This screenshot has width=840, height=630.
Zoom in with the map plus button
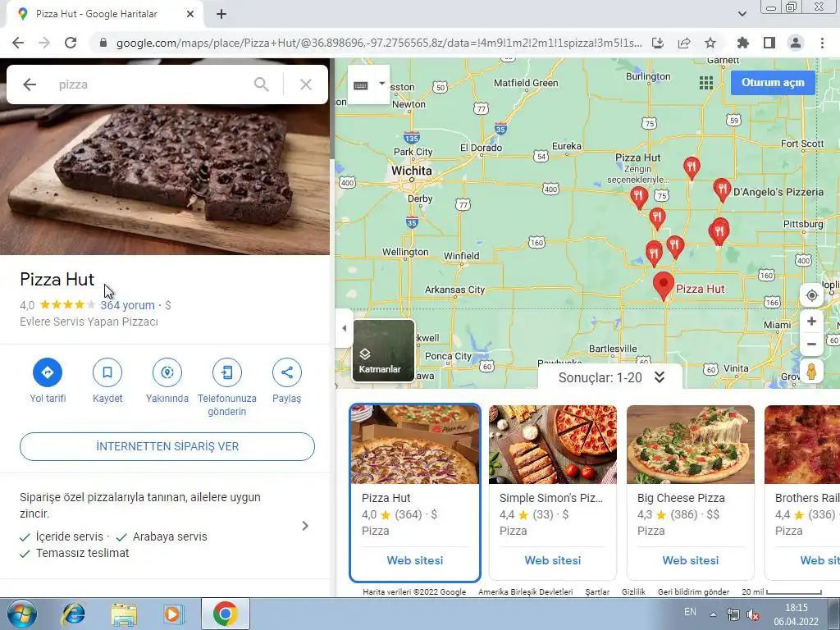811,321
